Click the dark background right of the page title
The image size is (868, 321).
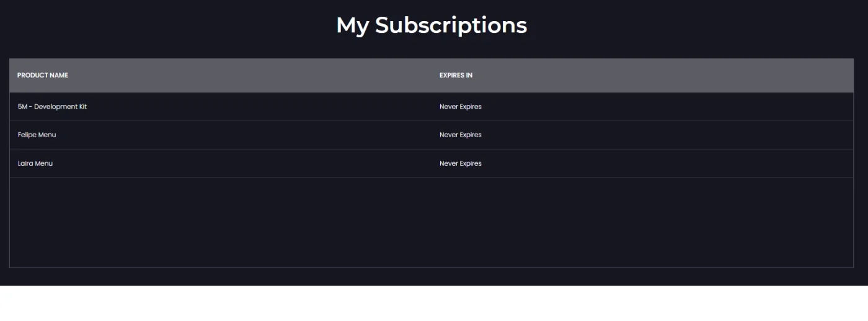(x=697, y=25)
